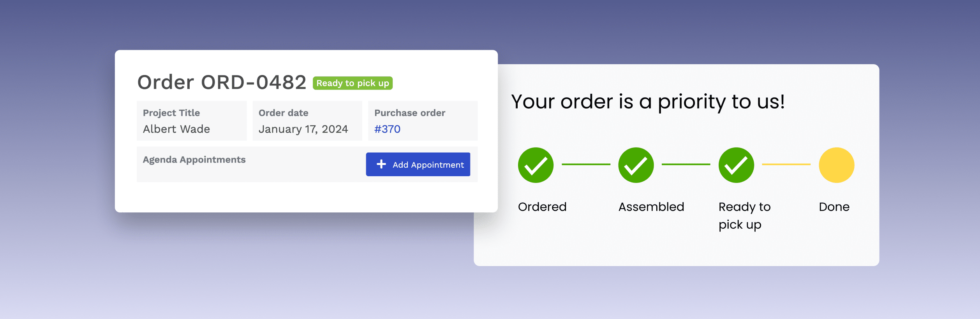Click the yellow progress line before Done
980x319 pixels.
[786, 165]
